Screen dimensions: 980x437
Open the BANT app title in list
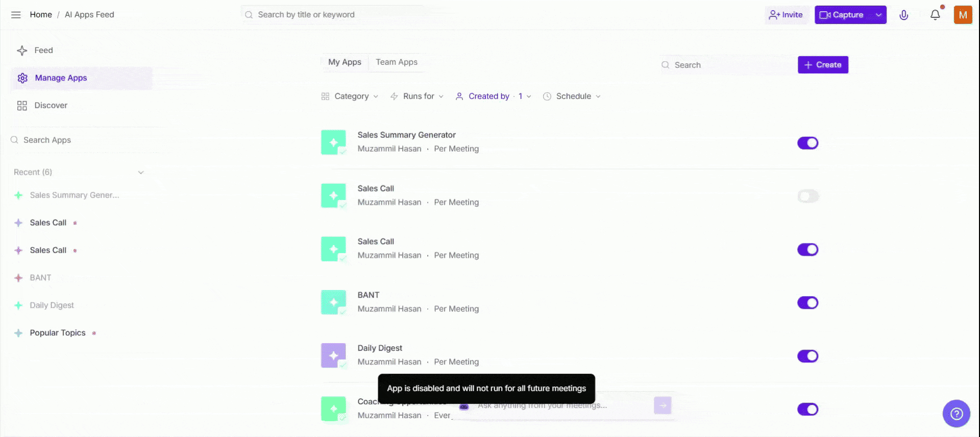coord(368,295)
